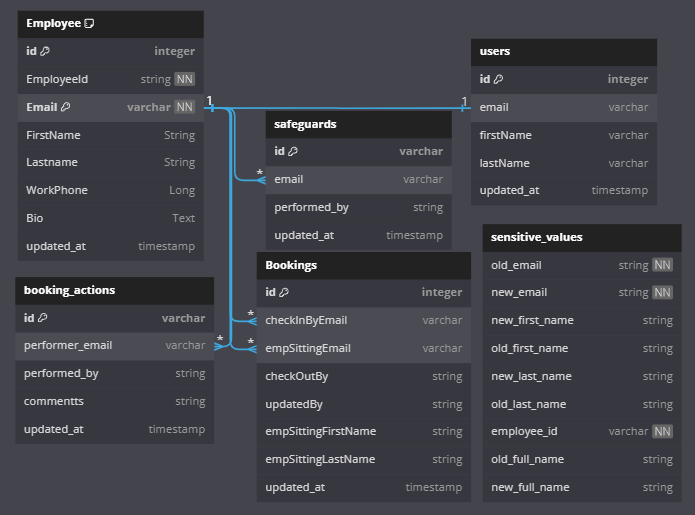695x515 pixels.
Task: Click NN badge on employee_id row
Action: point(662,432)
